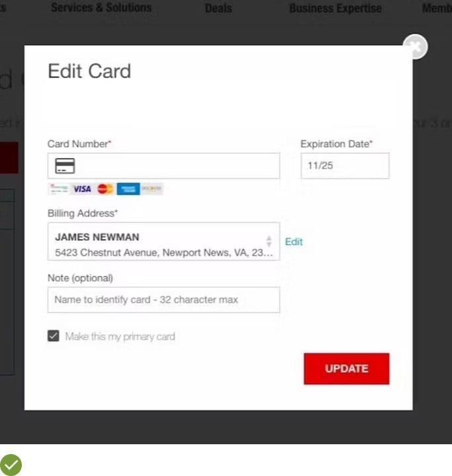Click the red UPDATE button
The width and height of the screenshot is (452, 476).
click(346, 369)
